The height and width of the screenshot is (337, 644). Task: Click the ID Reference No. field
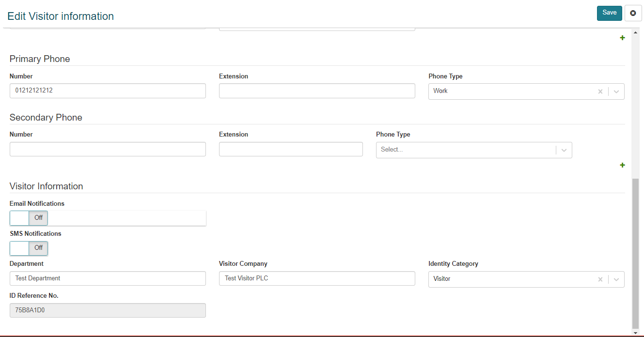108,310
